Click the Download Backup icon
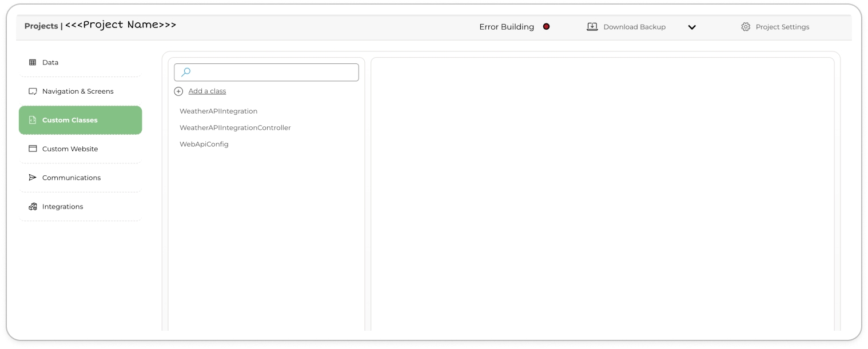Viewport: 868px width, 349px height. pyautogui.click(x=592, y=27)
